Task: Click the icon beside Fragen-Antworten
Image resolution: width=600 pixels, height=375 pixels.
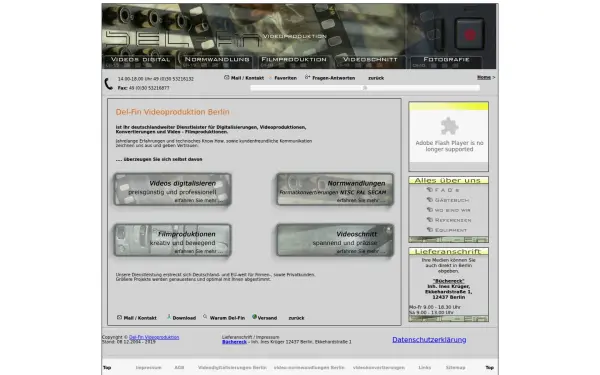Action: point(307,77)
